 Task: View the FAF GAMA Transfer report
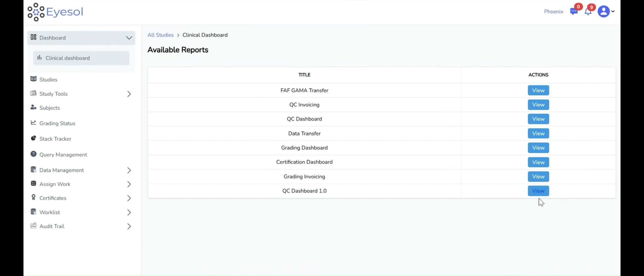coord(538,90)
